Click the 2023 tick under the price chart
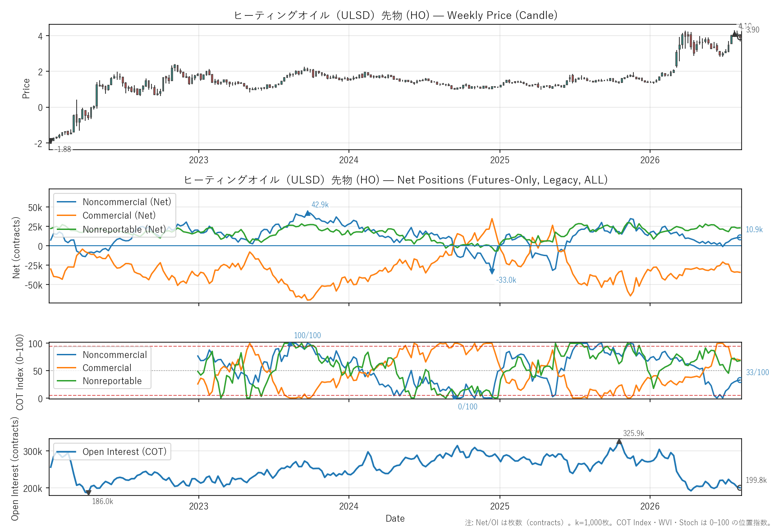This screenshot has width=779, height=532. (x=199, y=160)
